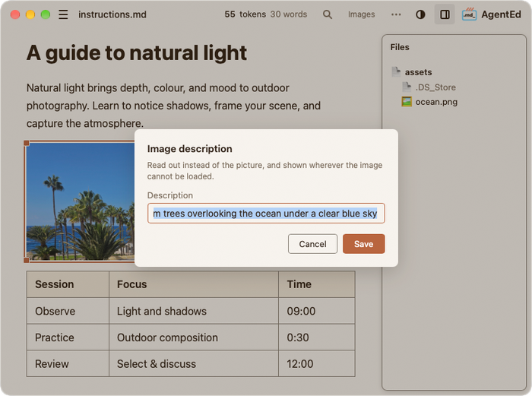Click the AgentEd app logo icon
The image size is (532, 396).
click(469, 14)
